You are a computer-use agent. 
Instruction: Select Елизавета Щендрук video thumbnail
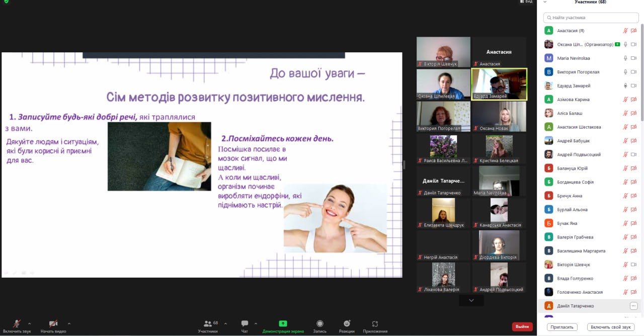coord(443,213)
